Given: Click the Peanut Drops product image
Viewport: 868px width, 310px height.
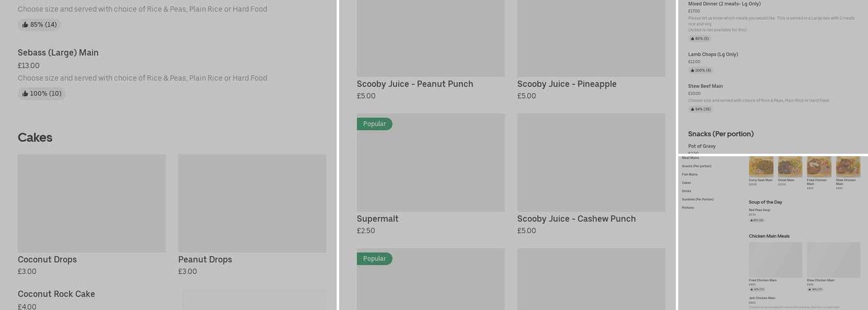Looking at the screenshot, I should (x=252, y=203).
